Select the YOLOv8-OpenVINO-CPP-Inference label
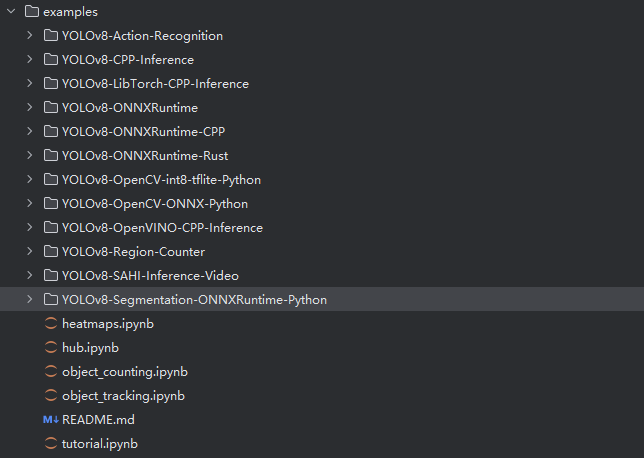Screen dimensions: 644x458 click(x=162, y=228)
